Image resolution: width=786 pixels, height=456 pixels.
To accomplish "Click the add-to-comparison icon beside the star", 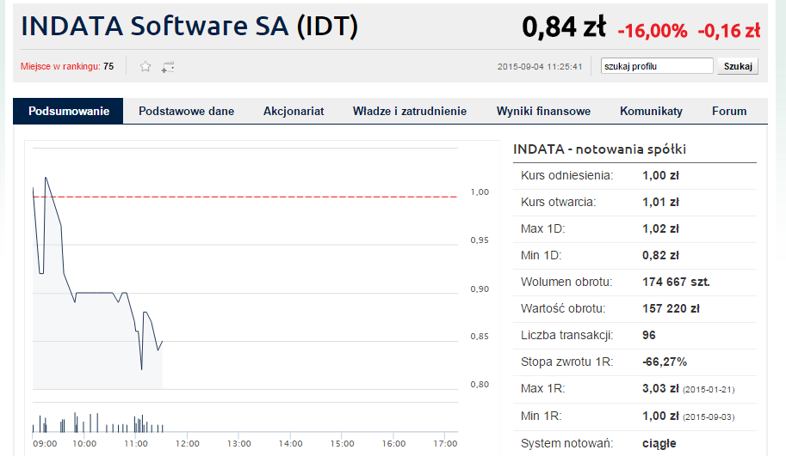I will [x=168, y=67].
